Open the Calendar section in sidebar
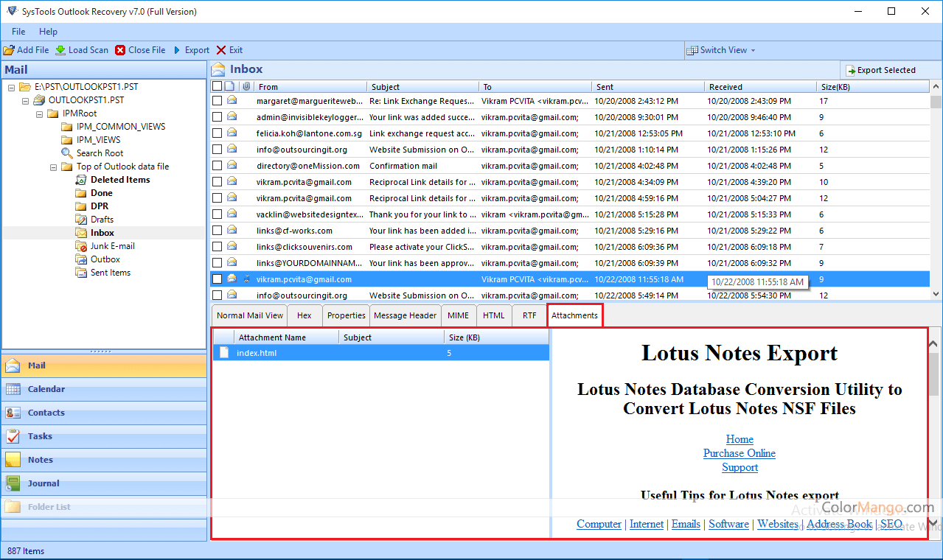Screen dimensions: 943x560 [x=46, y=389]
